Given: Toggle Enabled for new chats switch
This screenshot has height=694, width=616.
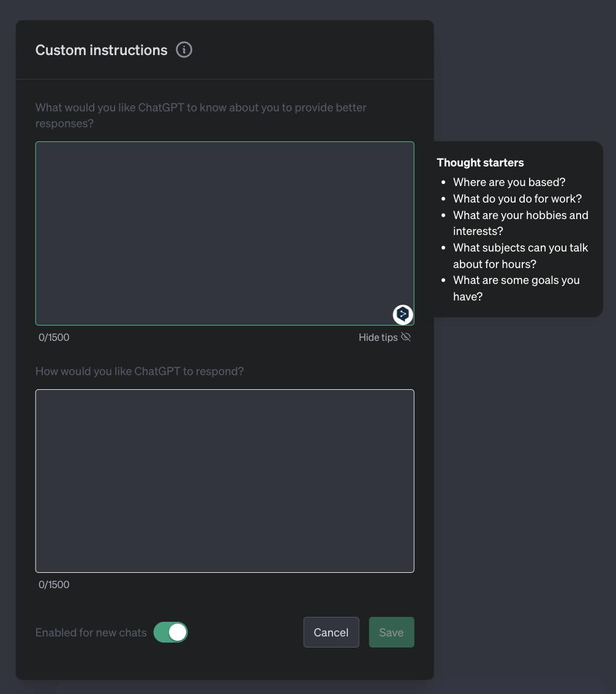Looking at the screenshot, I should (x=170, y=632).
